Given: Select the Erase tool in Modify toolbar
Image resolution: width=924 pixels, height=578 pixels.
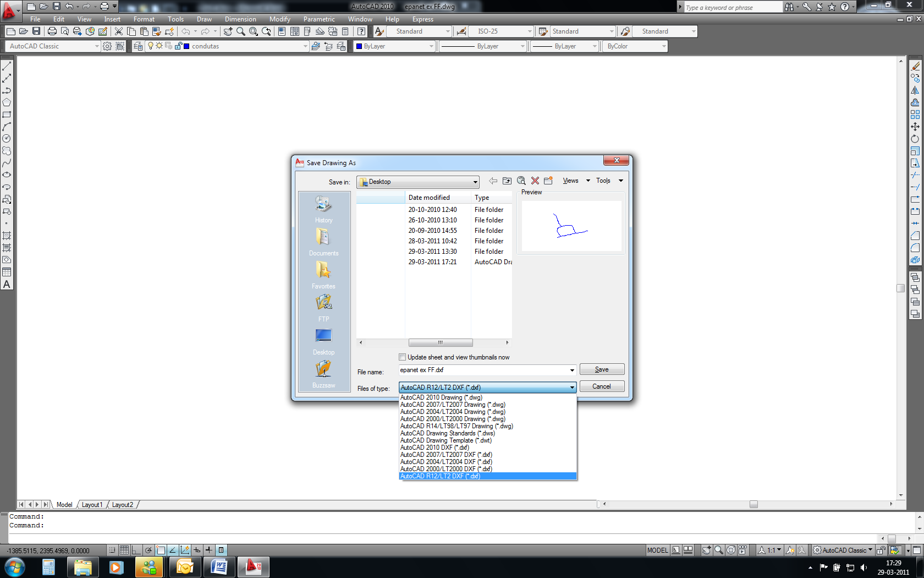Looking at the screenshot, I should point(915,66).
